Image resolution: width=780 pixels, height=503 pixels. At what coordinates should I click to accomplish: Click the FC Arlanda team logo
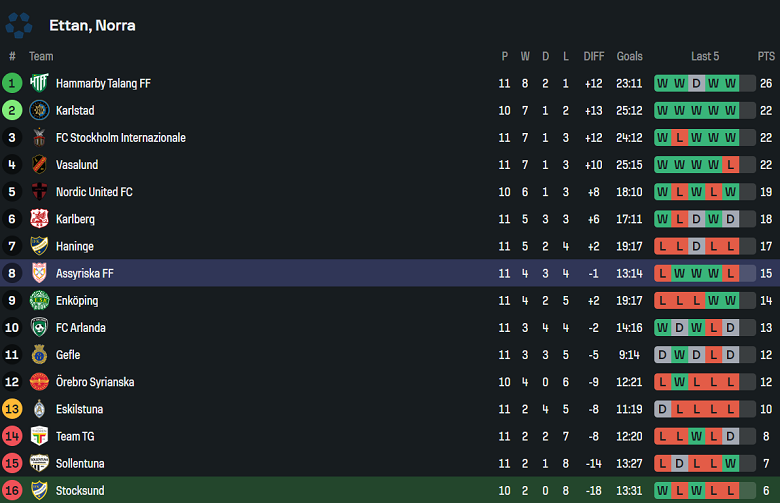coord(39,327)
